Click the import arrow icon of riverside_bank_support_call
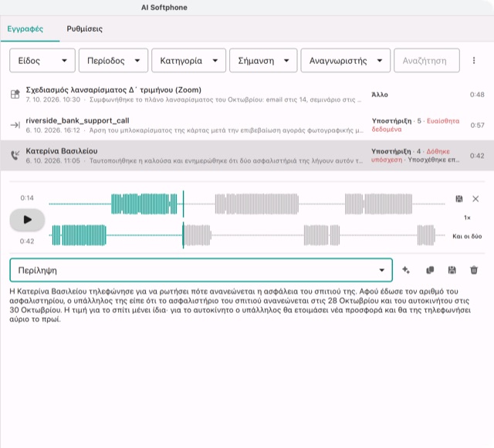Viewport: 494px width, 448px height. (x=15, y=125)
